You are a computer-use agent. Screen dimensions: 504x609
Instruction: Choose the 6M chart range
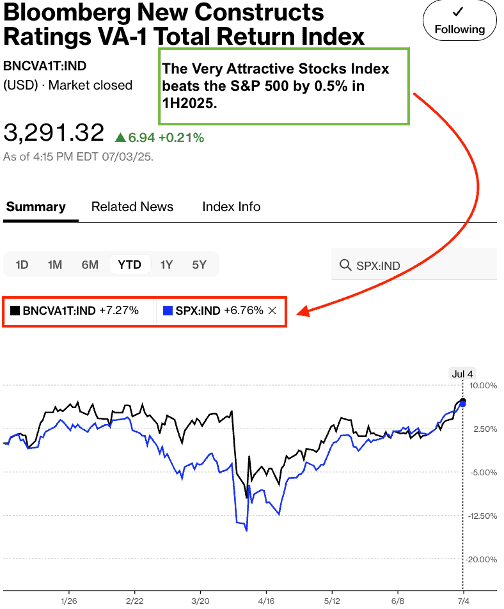pyautogui.click(x=90, y=265)
